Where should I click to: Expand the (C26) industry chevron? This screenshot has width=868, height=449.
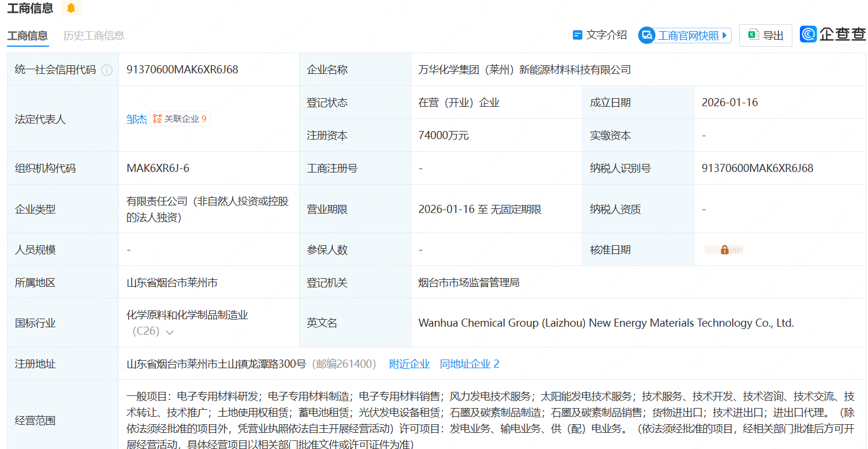[x=170, y=332]
